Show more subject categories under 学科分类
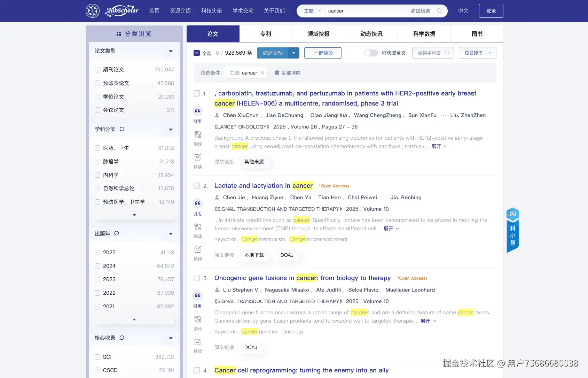588x378 pixels. coord(134,215)
